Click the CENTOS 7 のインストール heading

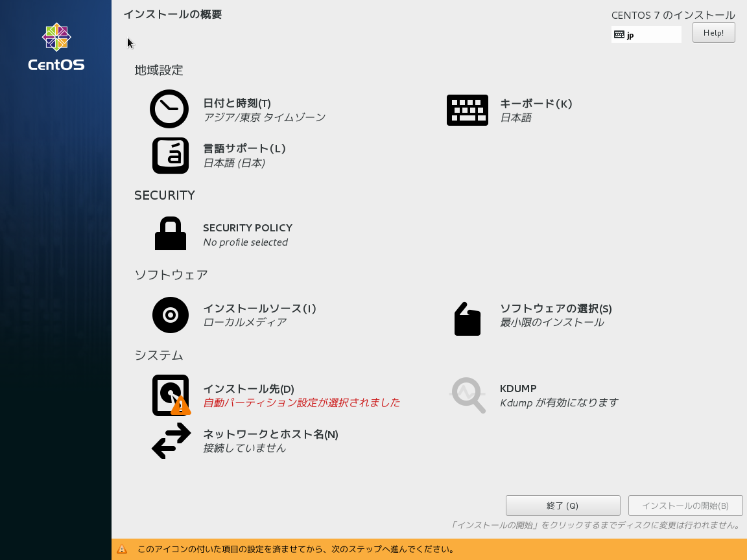tap(673, 16)
